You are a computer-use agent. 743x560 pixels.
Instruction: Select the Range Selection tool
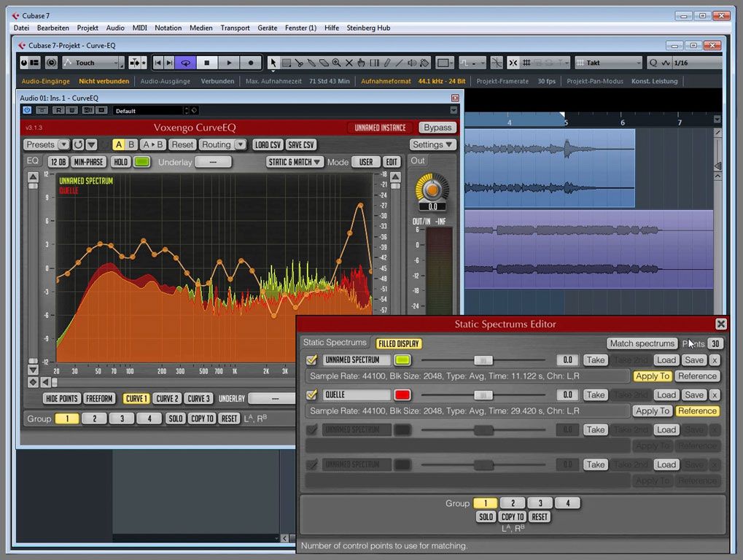[x=287, y=63]
